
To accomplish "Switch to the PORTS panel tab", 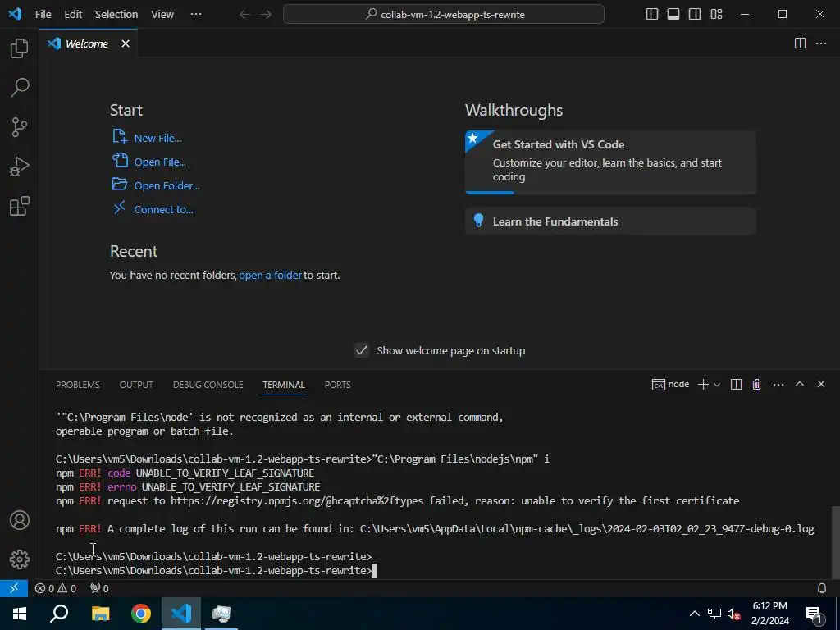I will point(337,385).
